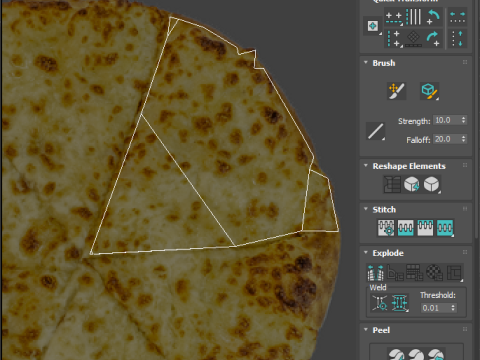Click Stitch to Target icon

point(386,228)
